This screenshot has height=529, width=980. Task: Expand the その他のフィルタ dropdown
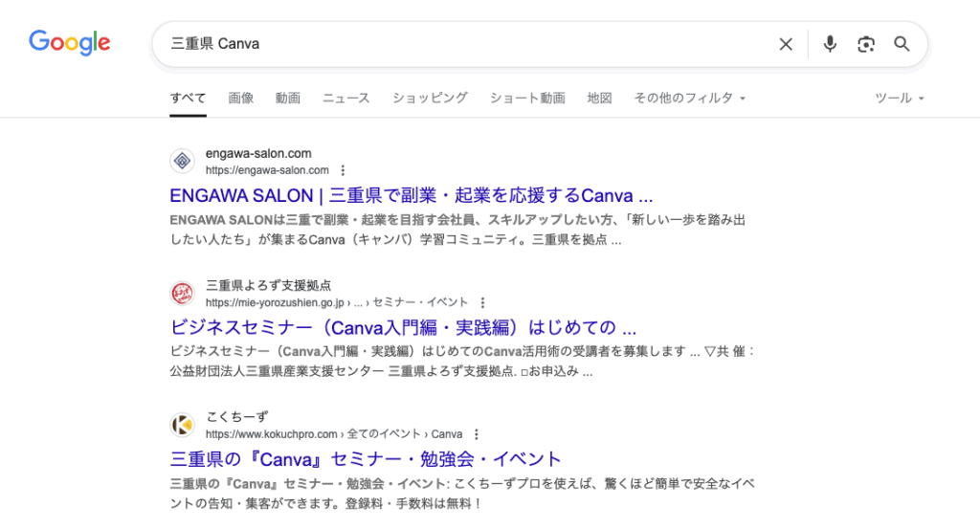689,99
